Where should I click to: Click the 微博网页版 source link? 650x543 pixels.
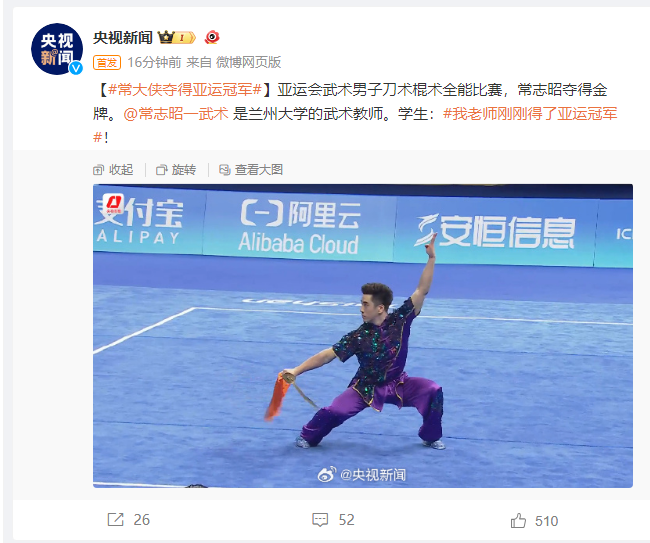(x=249, y=62)
